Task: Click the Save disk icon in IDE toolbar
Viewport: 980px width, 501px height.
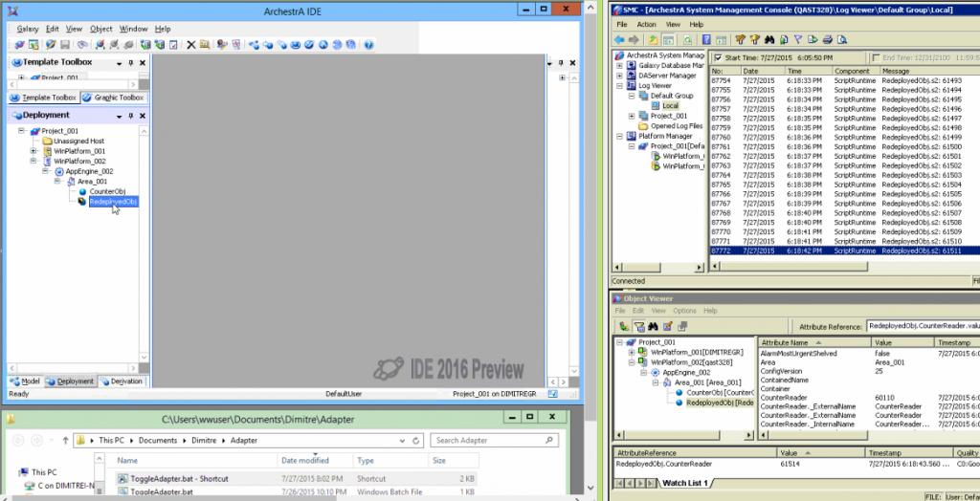Action: [64, 45]
